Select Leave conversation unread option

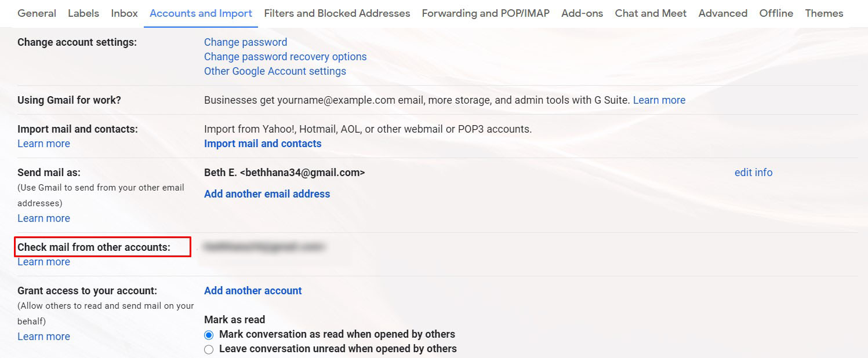[209, 349]
